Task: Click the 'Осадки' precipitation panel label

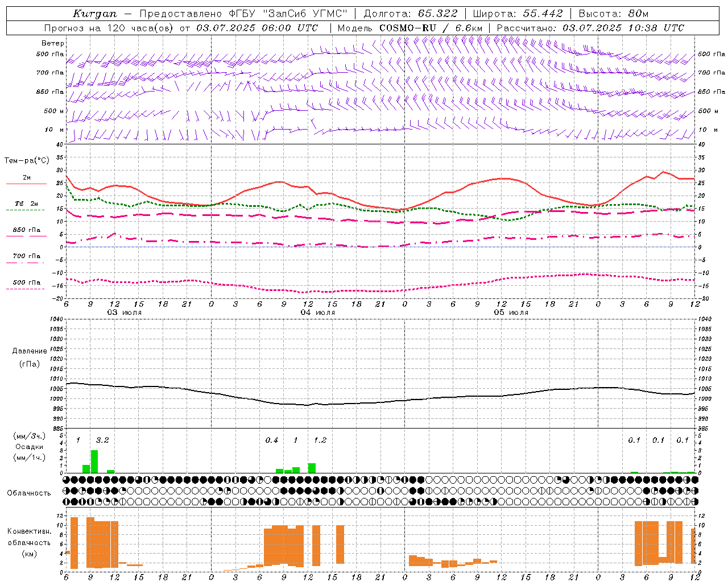Action: coord(29,447)
